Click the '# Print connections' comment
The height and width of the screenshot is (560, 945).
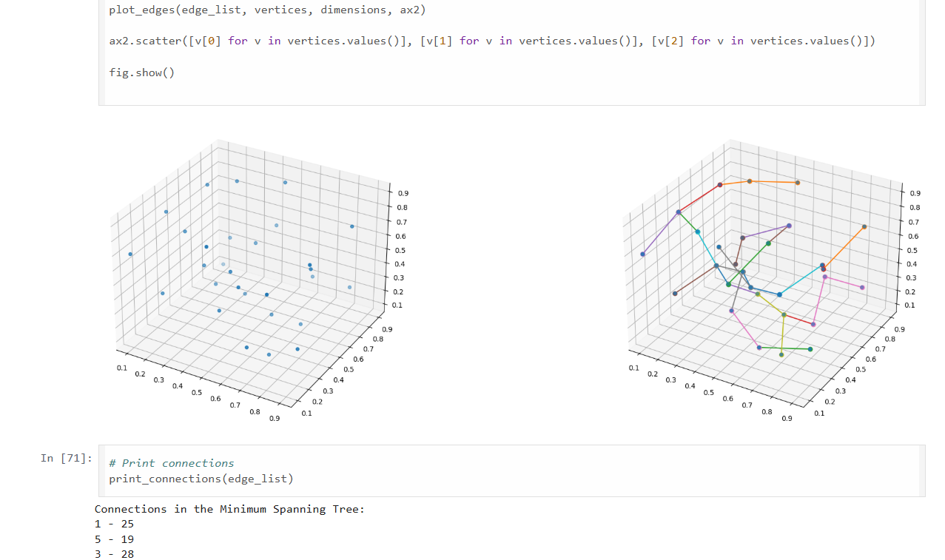(x=171, y=463)
